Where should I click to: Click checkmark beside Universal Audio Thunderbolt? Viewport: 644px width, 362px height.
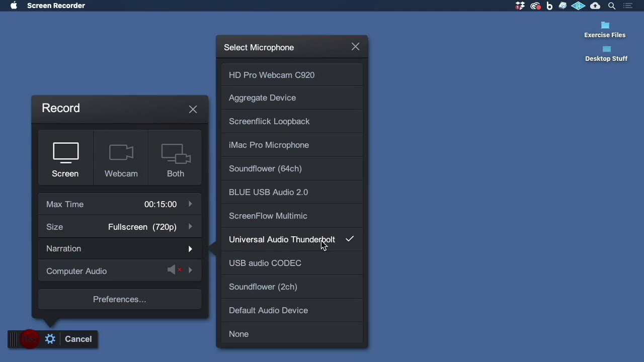[x=350, y=239]
